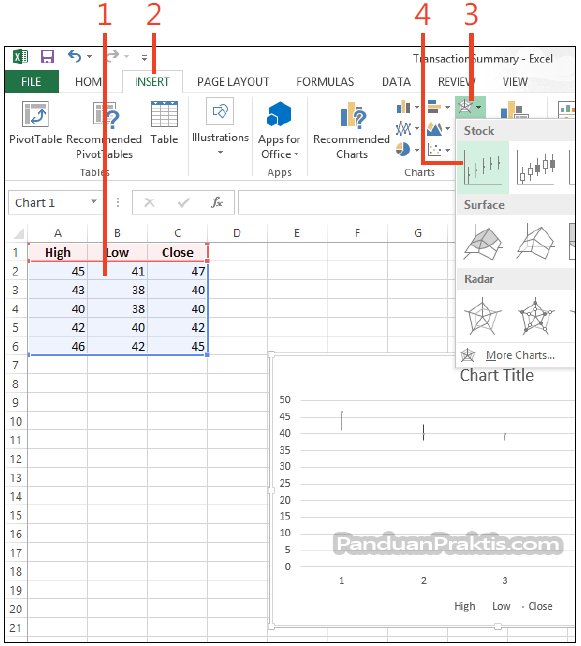Switch to the INSERT tab

152,82
